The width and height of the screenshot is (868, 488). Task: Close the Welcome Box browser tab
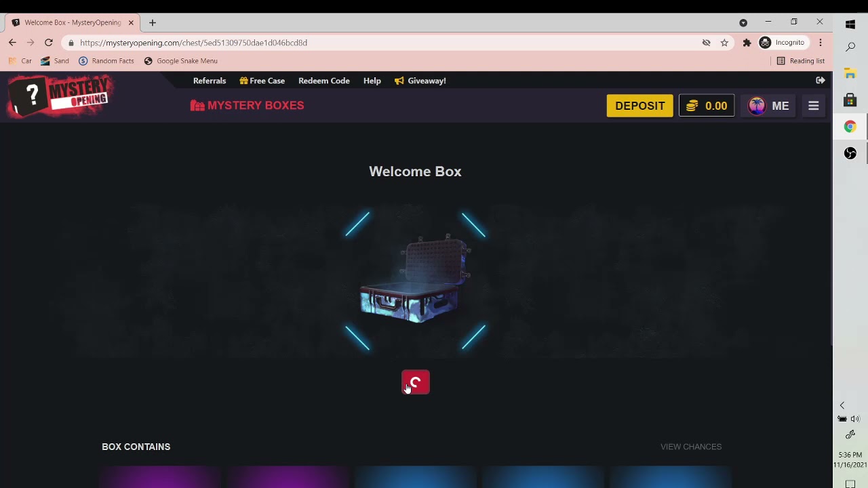131,22
